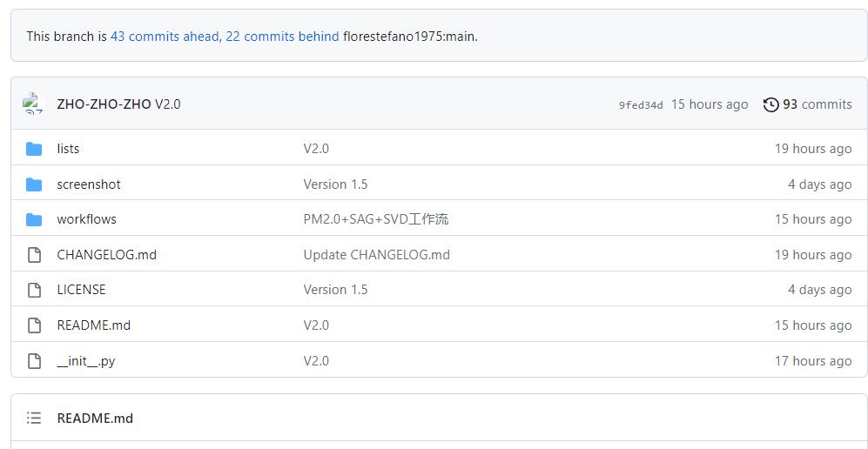Open the 22 commits behind link
This screenshot has height=449, width=868.
click(x=282, y=37)
